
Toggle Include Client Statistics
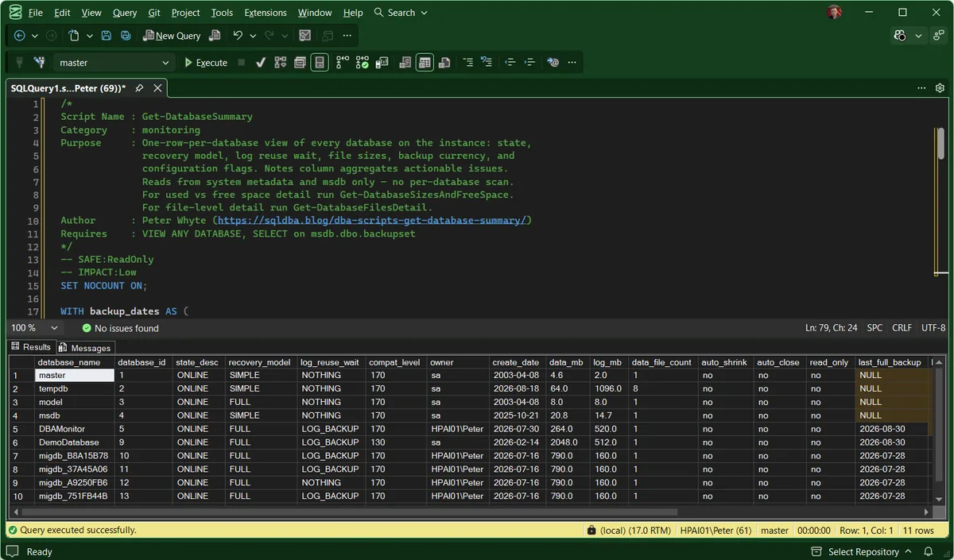382,62
